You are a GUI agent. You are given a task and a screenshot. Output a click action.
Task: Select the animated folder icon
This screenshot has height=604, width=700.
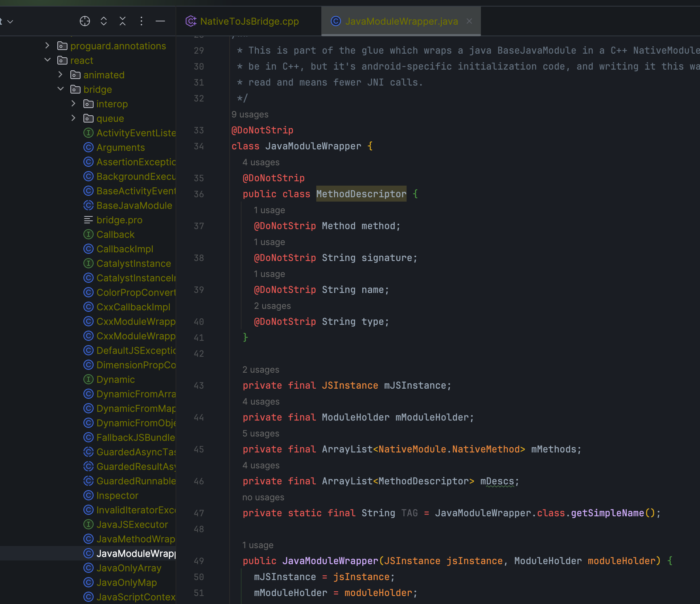(x=75, y=75)
